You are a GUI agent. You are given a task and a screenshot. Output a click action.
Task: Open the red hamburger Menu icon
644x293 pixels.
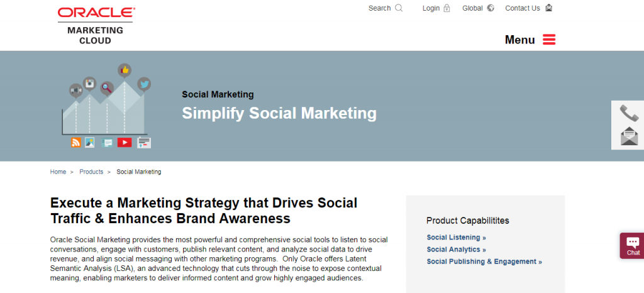549,40
